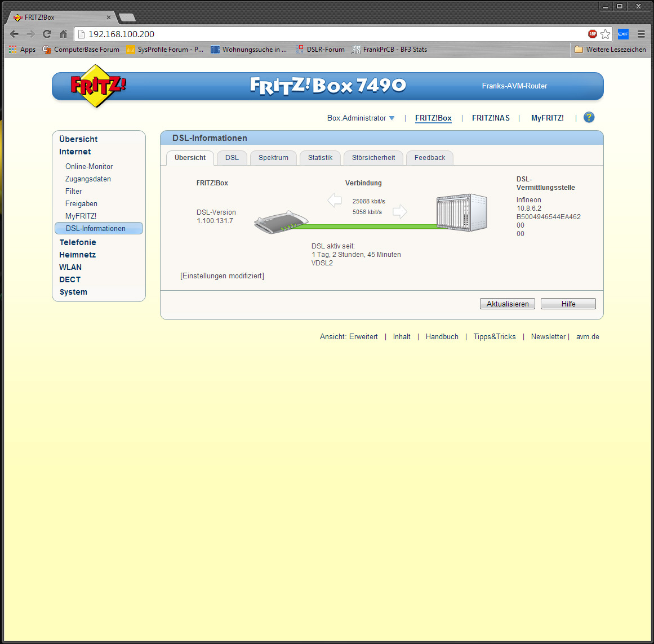Click the DSL exchange cabinet illustration
This screenshot has width=654, height=644.
462,213
